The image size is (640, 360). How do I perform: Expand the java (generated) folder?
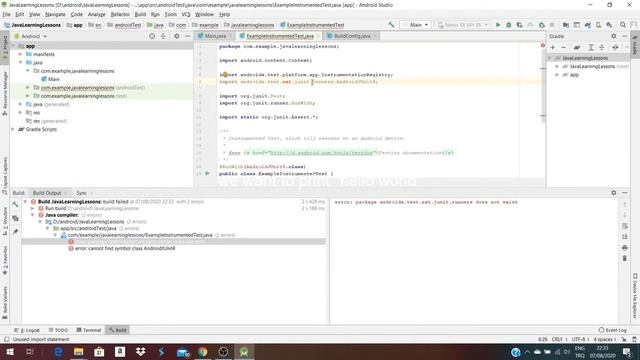pyautogui.click(x=20, y=104)
